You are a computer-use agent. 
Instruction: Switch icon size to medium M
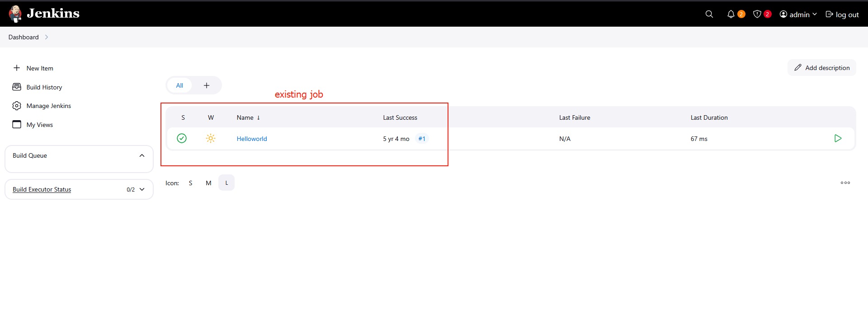coord(208,183)
